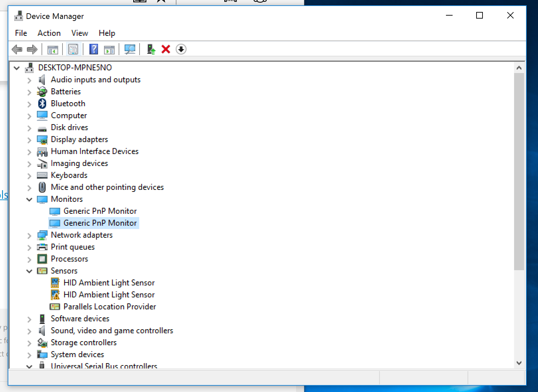This screenshot has width=538, height=392.
Task: Click the Human Interface Devices icon
Action: tap(42, 152)
